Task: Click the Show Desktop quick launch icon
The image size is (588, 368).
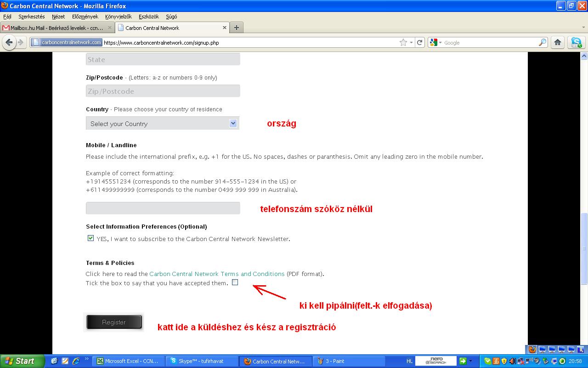Action: (54, 361)
